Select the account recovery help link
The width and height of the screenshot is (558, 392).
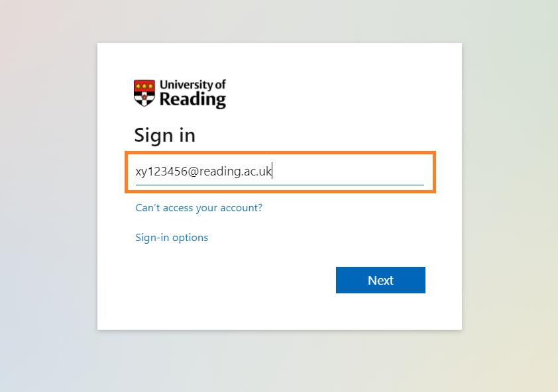click(x=199, y=208)
